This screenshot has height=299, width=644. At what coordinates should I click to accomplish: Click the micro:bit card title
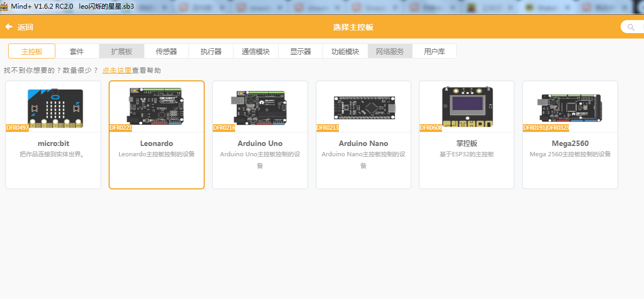point(53,144)
